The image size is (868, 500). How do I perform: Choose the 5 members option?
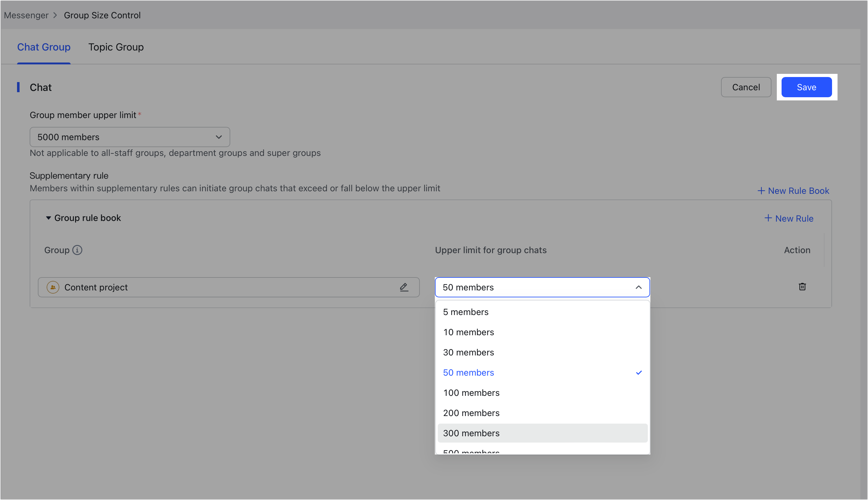[465, 312]
